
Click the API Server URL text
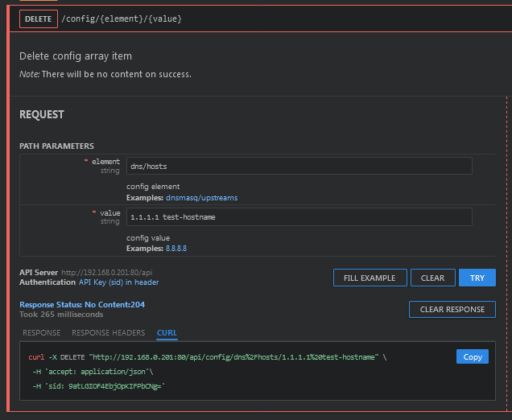(106, 273)
